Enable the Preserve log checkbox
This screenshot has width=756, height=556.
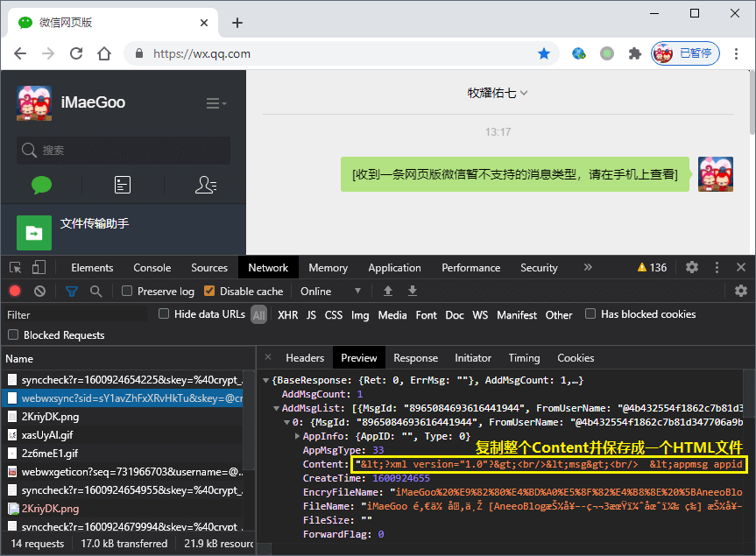(127, 291)
